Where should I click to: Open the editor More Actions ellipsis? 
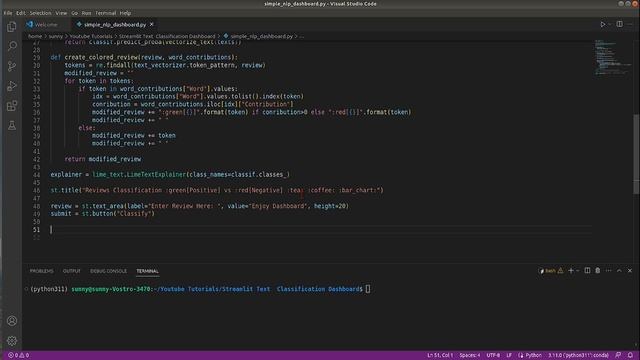[630, 24]
